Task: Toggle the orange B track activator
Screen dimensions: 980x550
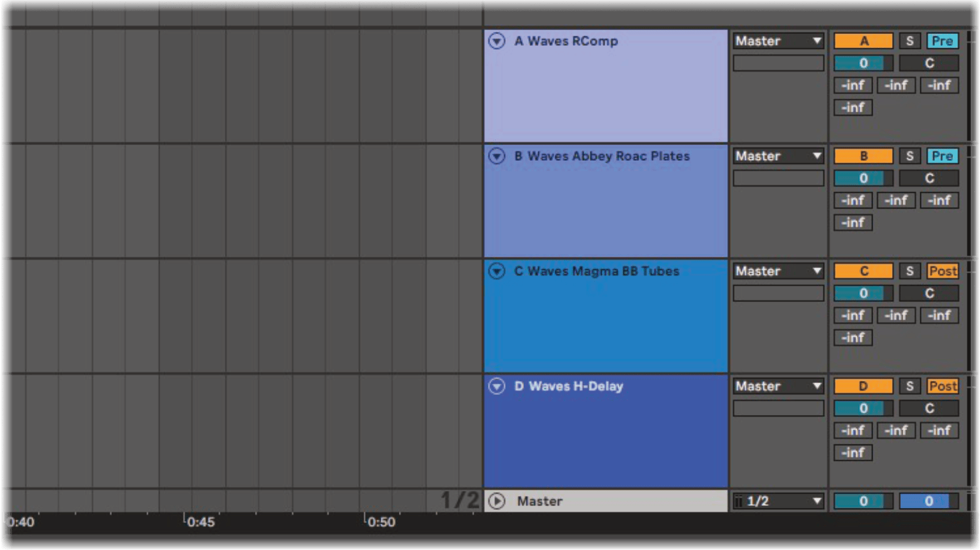Action: click(863, 156)
